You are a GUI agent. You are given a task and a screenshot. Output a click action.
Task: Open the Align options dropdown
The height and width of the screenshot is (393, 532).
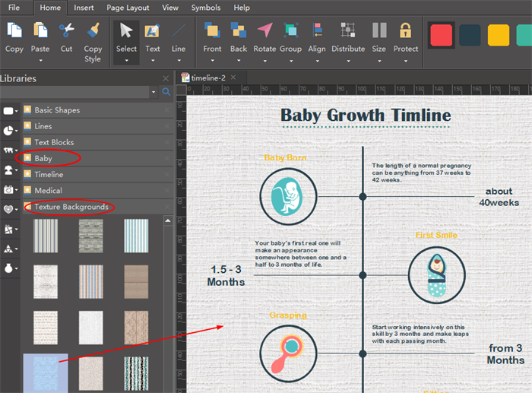tap(316, 60)
